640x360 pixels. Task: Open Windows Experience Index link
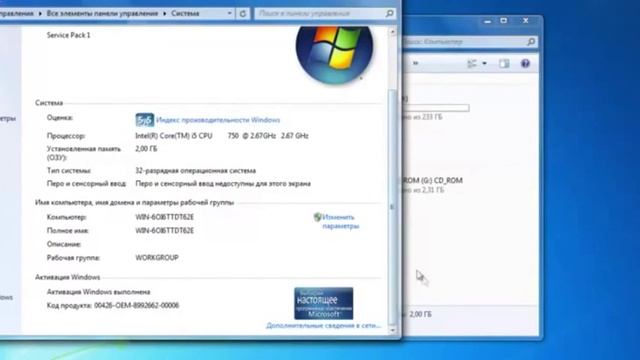point(218,120)
